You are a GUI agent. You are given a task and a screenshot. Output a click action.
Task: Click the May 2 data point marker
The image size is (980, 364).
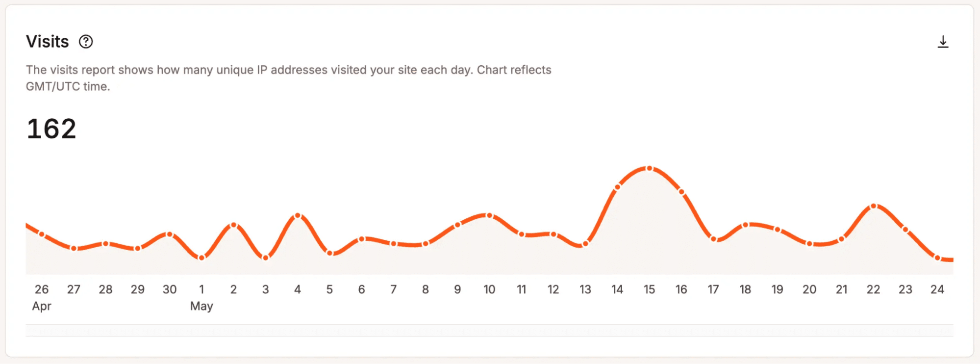point(233,225)
